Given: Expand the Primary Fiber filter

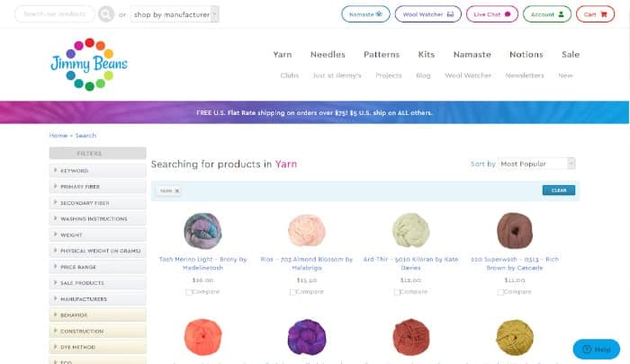Looking at the screenshot, I should tap(97, 186).
